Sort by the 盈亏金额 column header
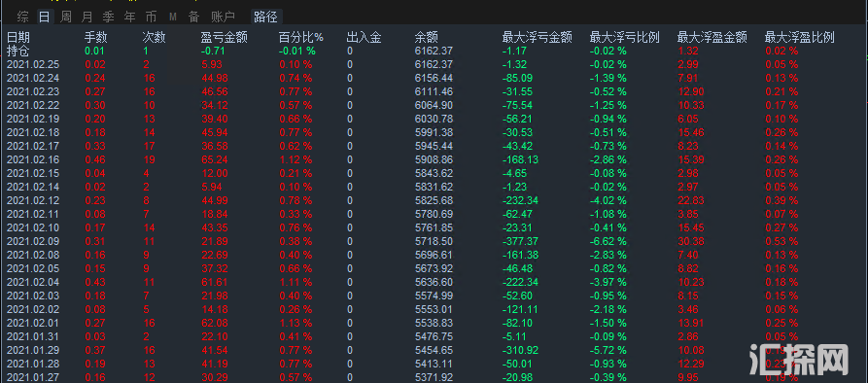Screen dimensions: 868x383 (224, 38)
